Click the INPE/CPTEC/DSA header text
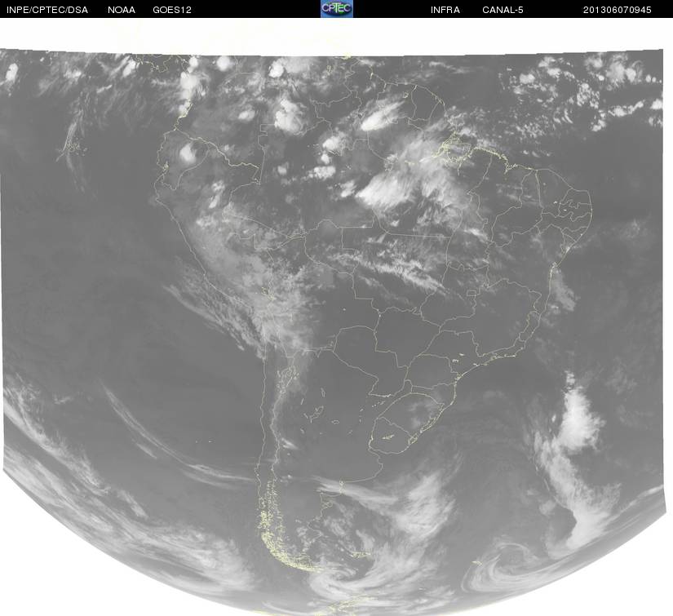 [x=47, y=10]
